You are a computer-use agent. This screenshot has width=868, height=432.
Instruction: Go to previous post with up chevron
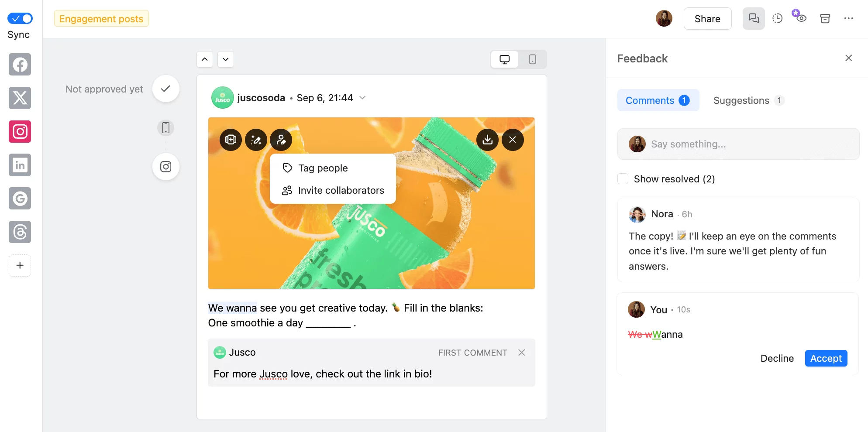click(x=204, y=59)
